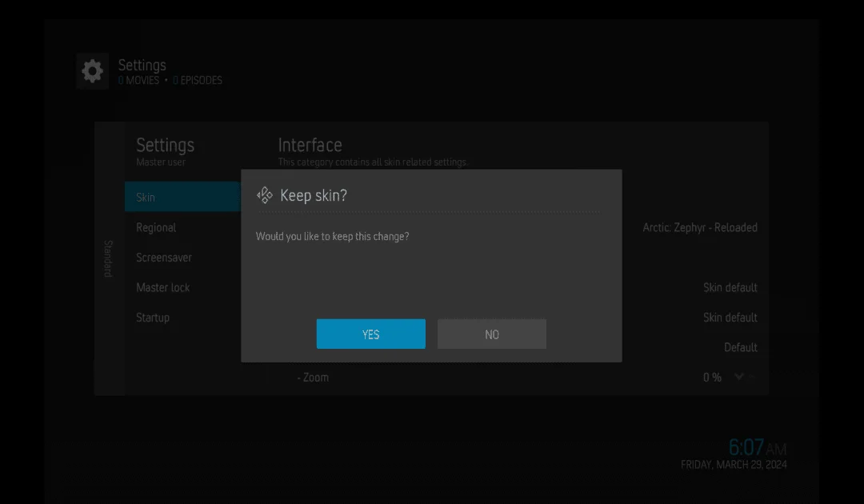Image resolution: width=864 pixels, height=504 pixels.
Task: Click the 0 MOVIES label
Action: (136, 80)
